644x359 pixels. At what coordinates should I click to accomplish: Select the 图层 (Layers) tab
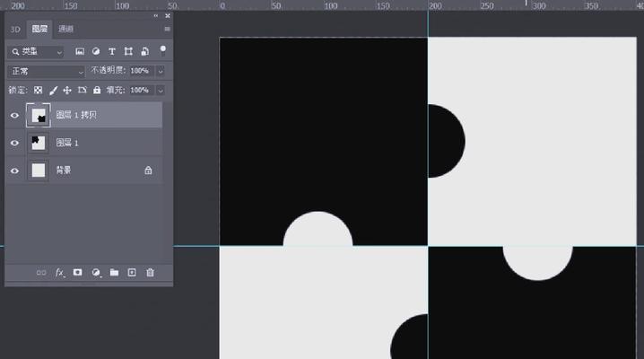pyautogui.click(x=39, y=29)
